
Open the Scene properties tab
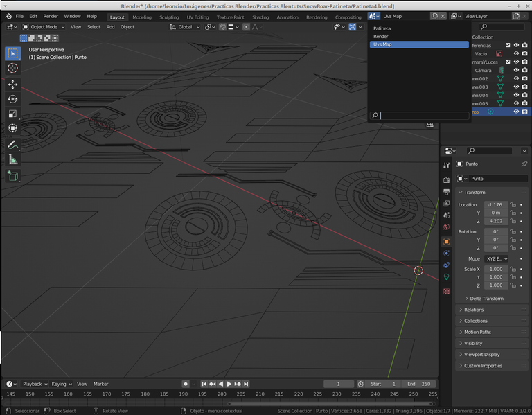click(447, 215)
